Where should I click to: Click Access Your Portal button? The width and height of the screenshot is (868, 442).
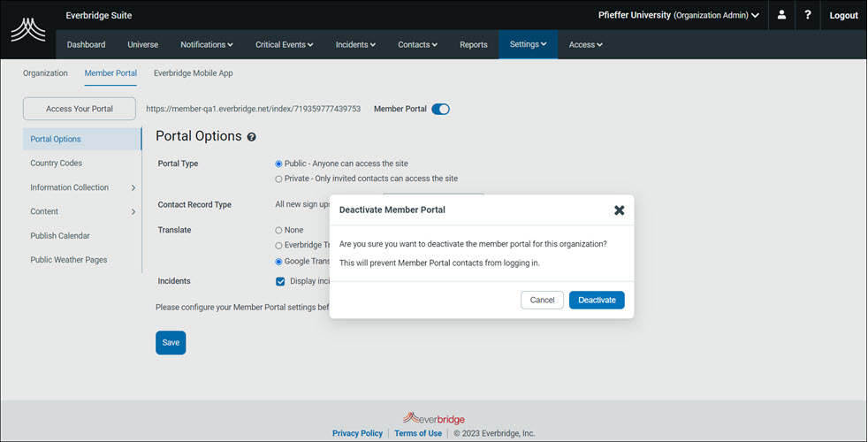[80, 109]
